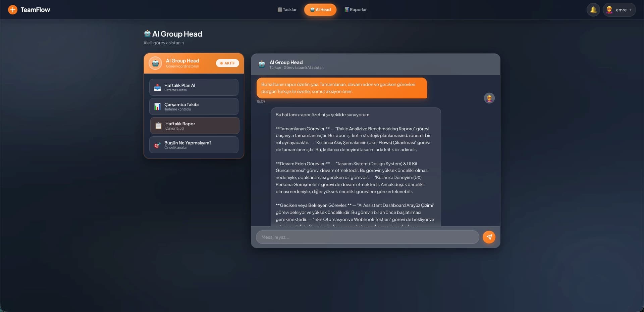This screenshot has width=644, height=312.
Task: Select the AI Head tab
Action: [x=320, y=10]
